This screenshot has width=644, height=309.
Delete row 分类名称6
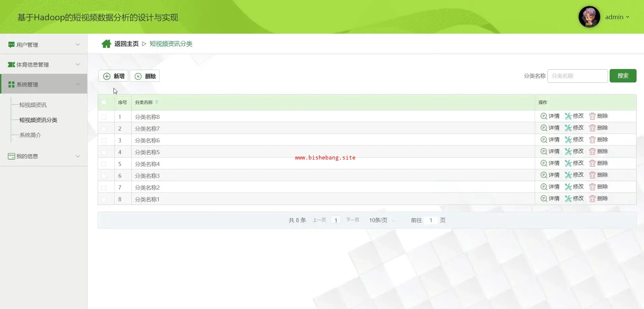(599, 140)
